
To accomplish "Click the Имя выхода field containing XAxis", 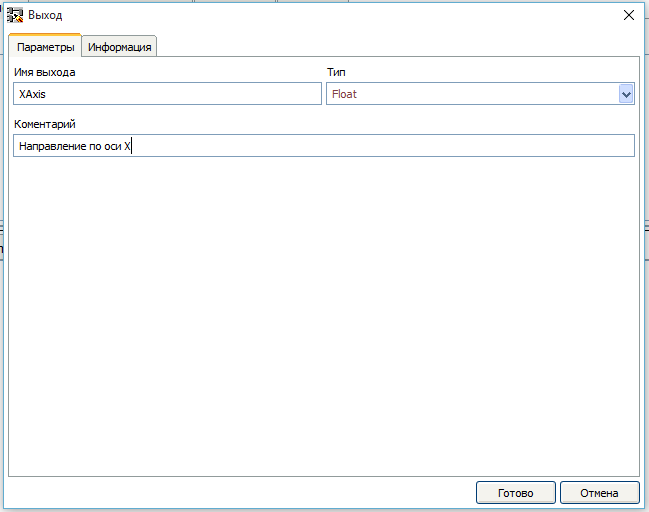I will (x=167, y=94).
